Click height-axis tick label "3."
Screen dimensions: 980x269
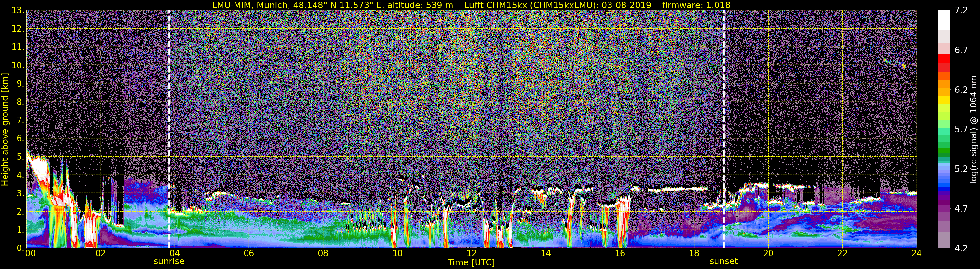click(20, 193)
